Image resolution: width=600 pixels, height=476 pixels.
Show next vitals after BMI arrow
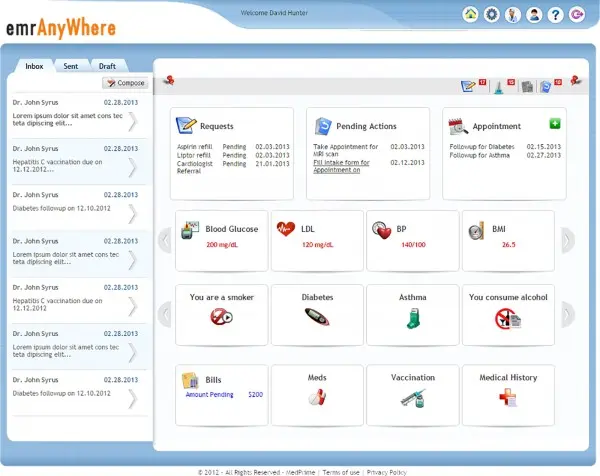pos(568,240)
